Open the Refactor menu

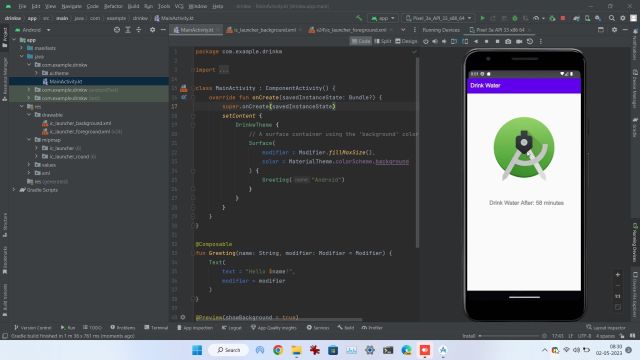(x=113, y=6)
